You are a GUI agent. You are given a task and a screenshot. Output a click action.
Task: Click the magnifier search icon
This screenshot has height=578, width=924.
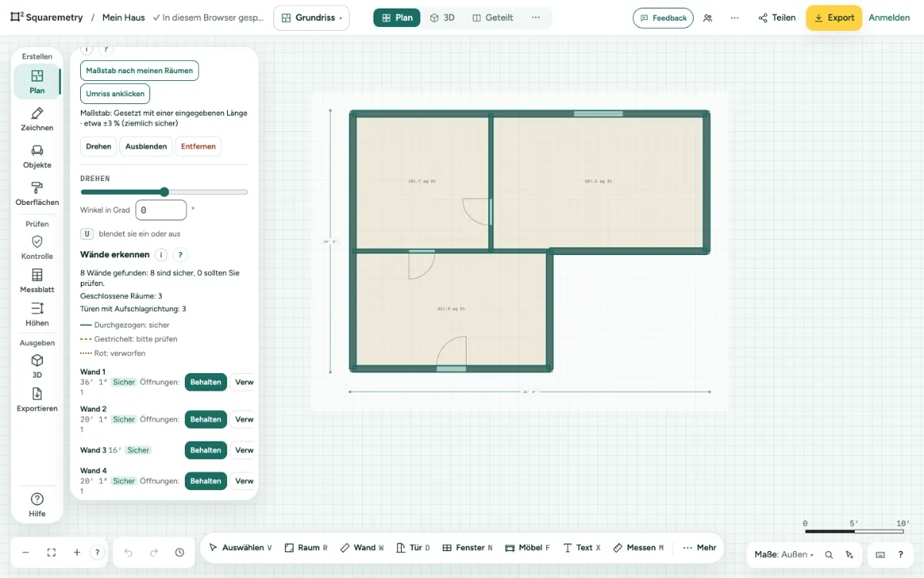[x=829, y=554]
